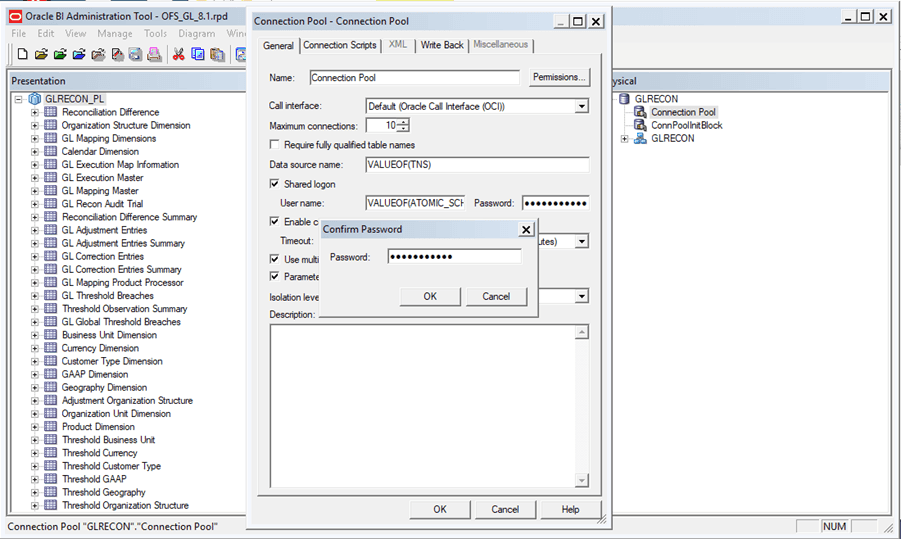This screenshot has height=539, width=901.
Task: Open the Isolation level dropdown arrow
Action: 582,296
